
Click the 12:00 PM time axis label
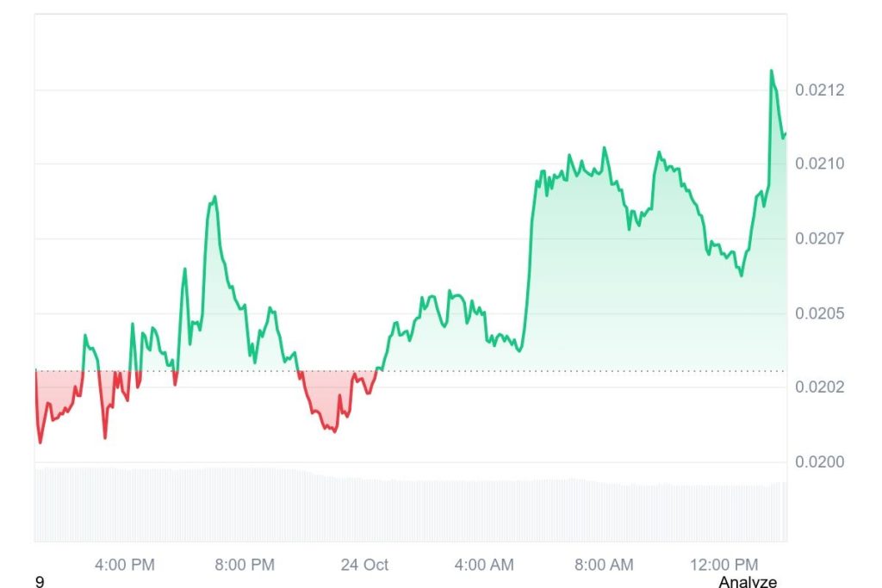tap(724, 565)
